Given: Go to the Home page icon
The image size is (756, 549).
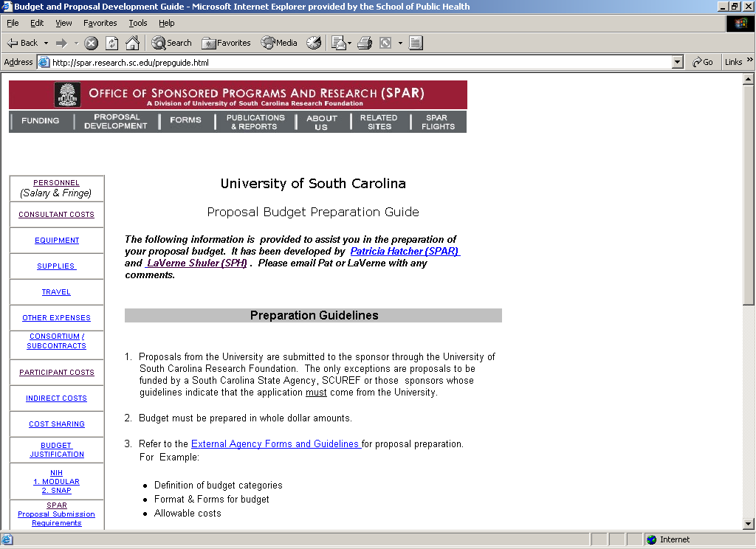Looking at the screenshot, I should (x=133, y=43).
